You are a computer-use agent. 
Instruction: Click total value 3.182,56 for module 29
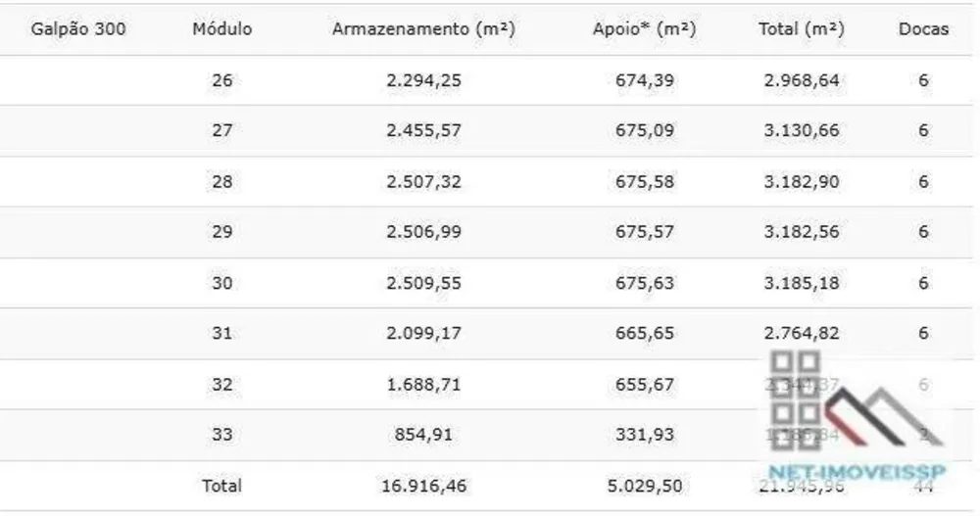click(x=802, y=232)
